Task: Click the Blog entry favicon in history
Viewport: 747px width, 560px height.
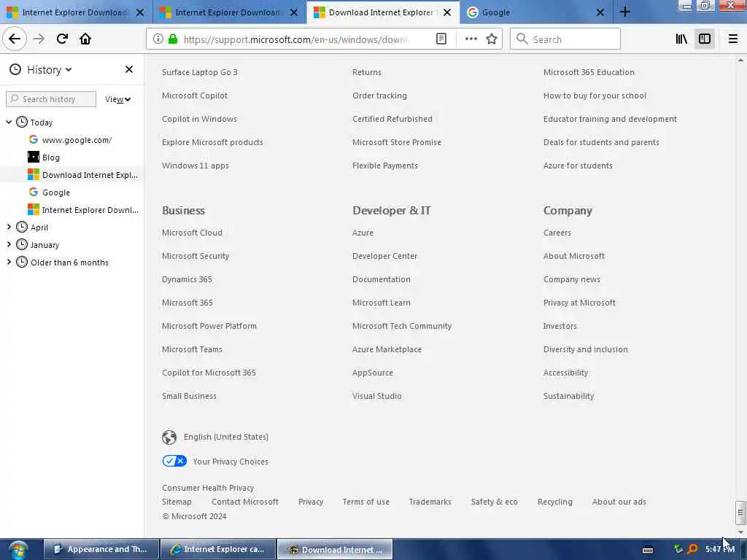Action: click(x=34, y=157)
